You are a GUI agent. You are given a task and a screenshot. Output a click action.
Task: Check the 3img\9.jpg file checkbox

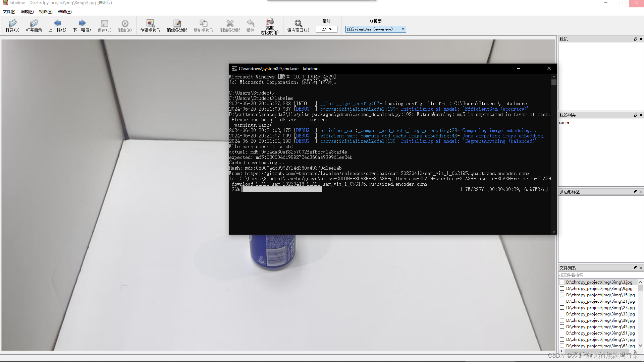[x=562, y=289]
